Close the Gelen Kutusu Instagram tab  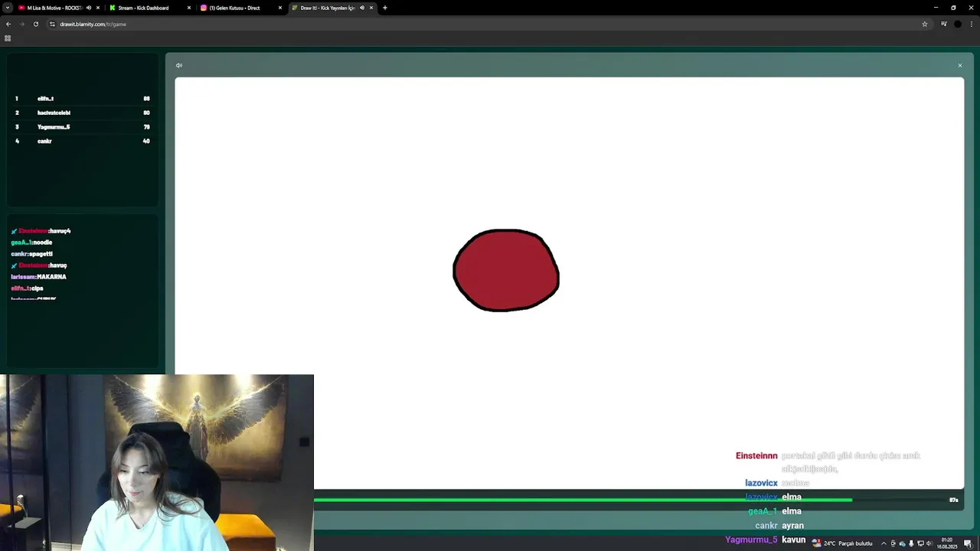tap(280, 8)
